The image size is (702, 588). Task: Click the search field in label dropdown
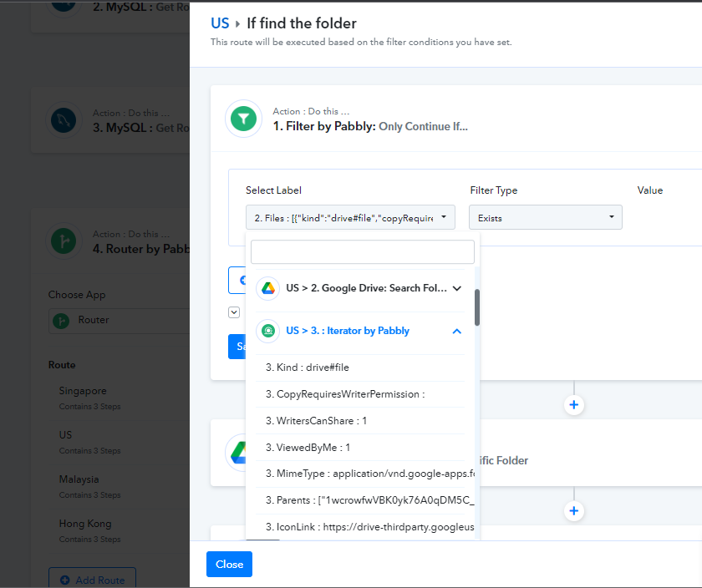(x=362, y=252)
